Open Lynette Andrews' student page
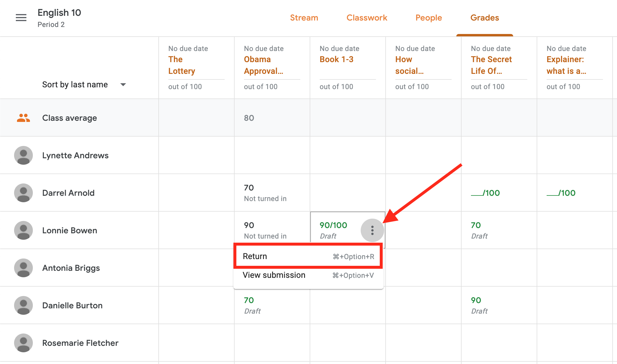This screenshot has width=617, height=364. click(75, 156)
